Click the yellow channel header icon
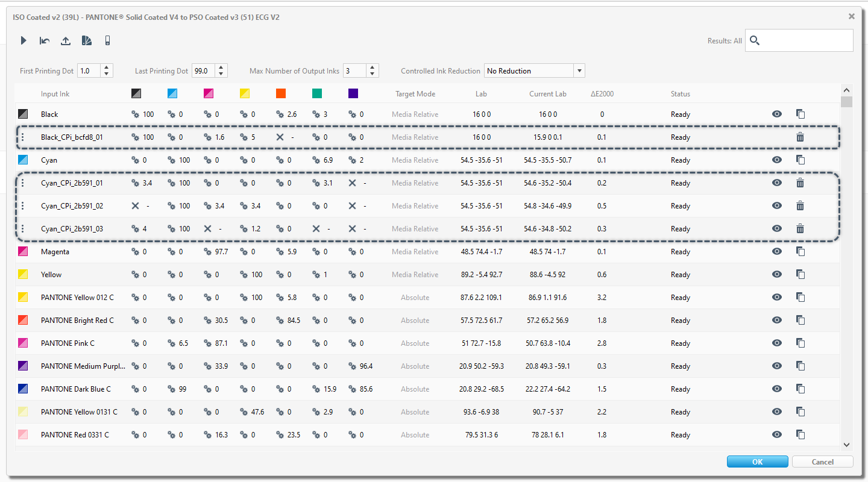868x482 pixels. click(245, 93)
